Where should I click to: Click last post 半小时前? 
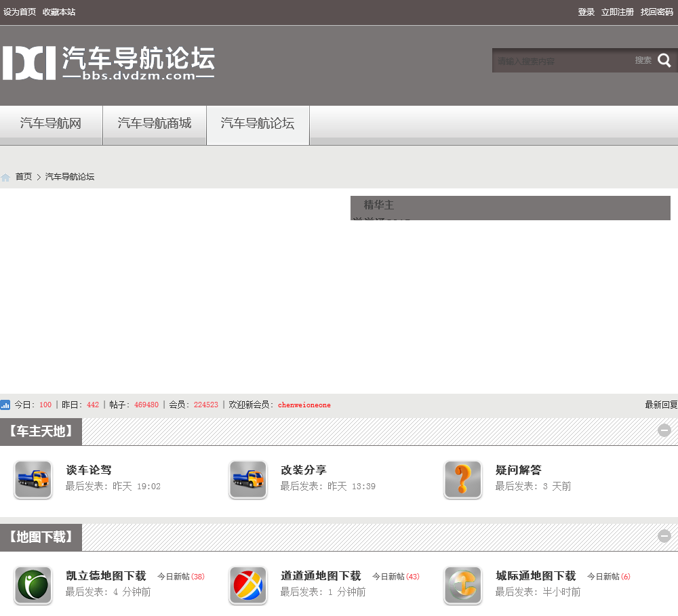tap(561, 592)
